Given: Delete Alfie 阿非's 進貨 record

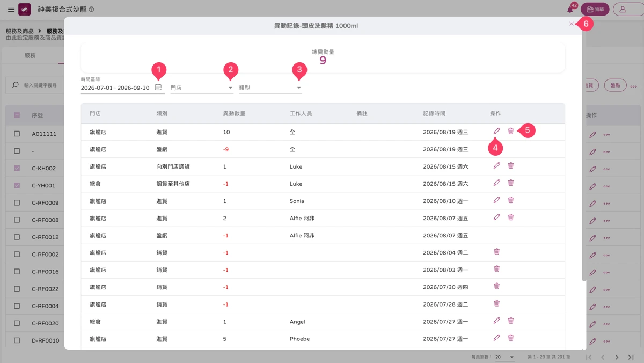Looking at the screenshot, I should 511,217.
